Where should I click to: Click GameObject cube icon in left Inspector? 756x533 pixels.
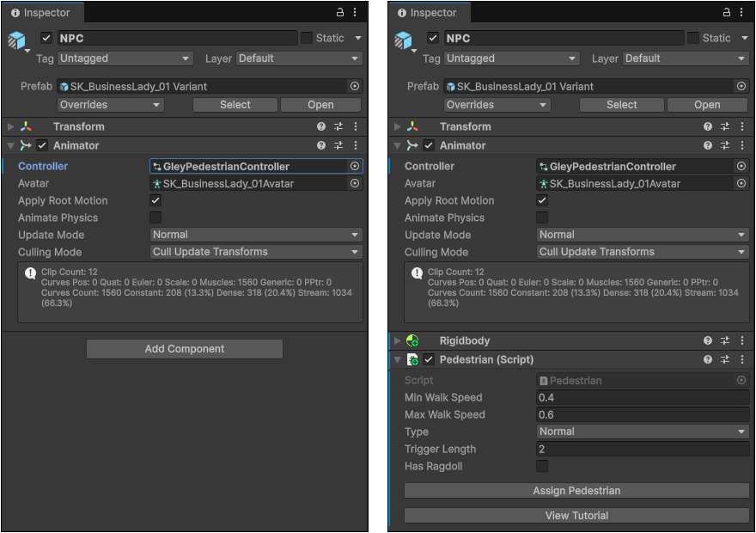point(17,40)
